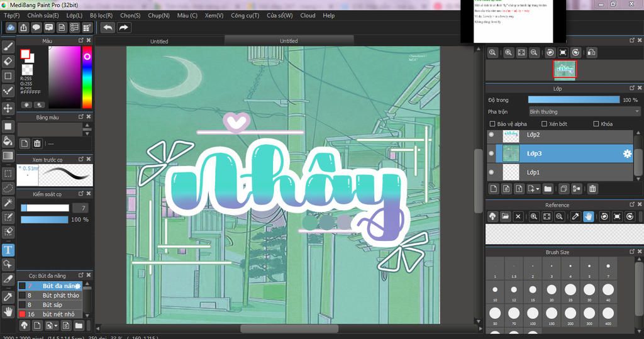Select the Gradient tool
Image resolution: width=644 pixels, height=339 pixels.
click(8, 156)
